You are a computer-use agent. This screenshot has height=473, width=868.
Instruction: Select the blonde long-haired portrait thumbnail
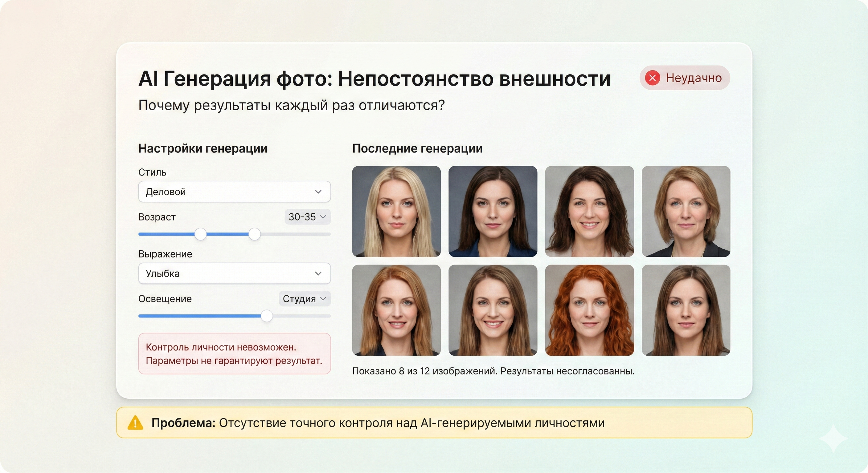pos(396,212)
